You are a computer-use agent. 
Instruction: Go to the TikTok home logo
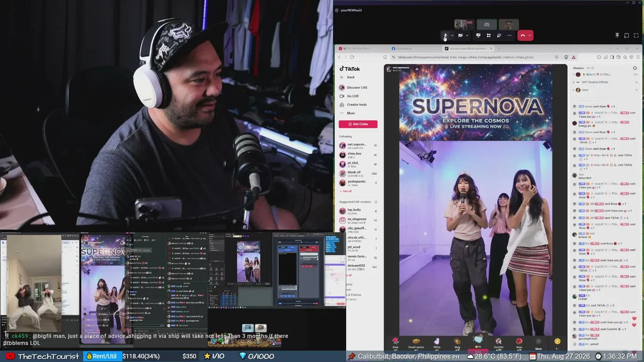click(x=350, y=69)
